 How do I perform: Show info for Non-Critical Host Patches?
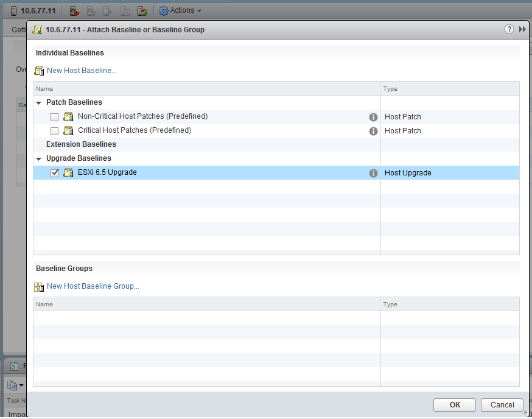tap(373, 117)
